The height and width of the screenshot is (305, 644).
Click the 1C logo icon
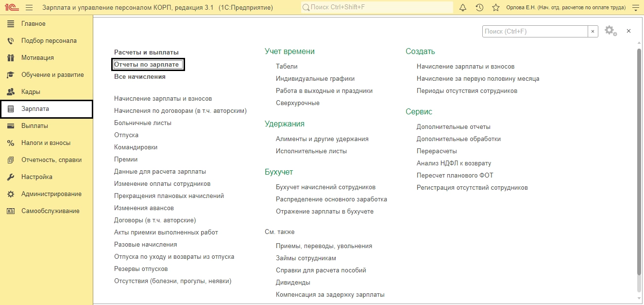click(11, 8)
